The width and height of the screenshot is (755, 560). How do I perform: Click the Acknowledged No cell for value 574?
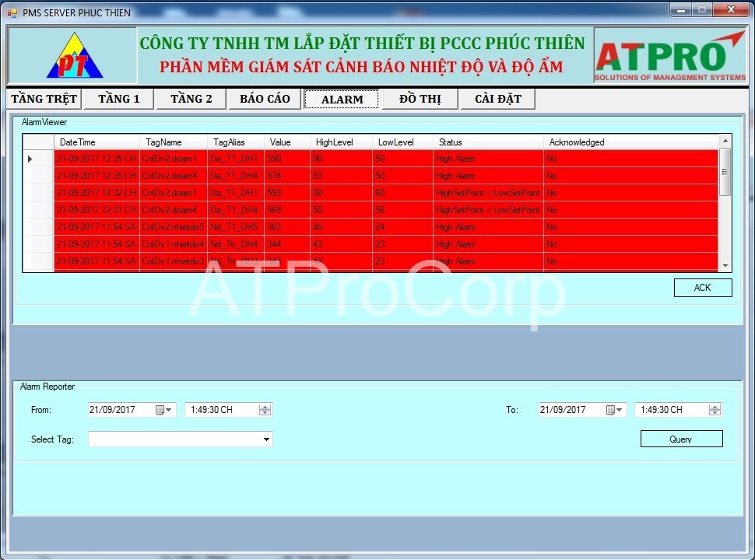(x=630, y=176)
